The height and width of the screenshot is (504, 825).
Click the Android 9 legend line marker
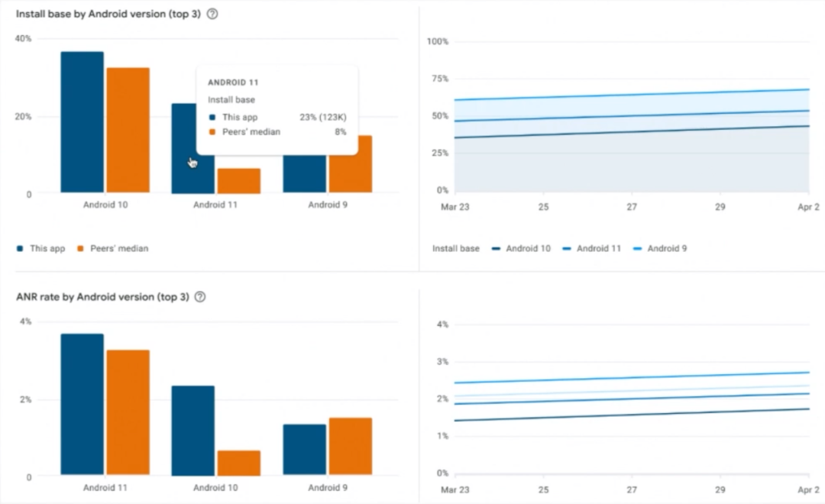637,248
